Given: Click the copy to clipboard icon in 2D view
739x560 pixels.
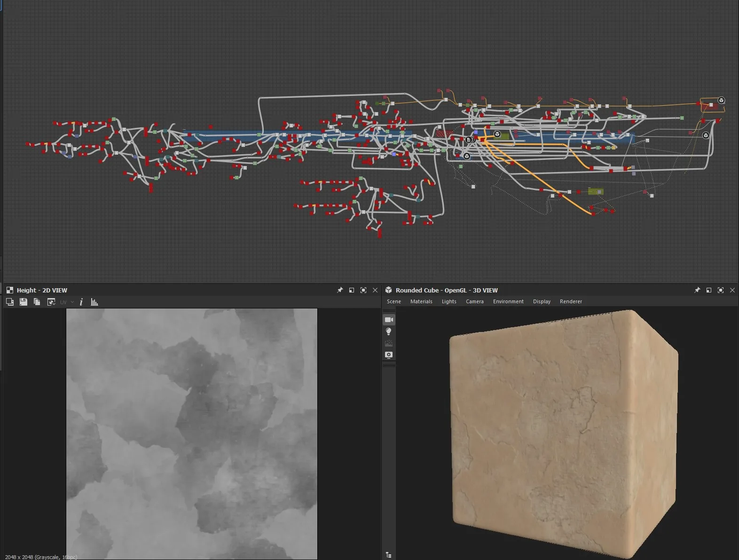Looking at the screenshot, I should click(x=37, y=302).
